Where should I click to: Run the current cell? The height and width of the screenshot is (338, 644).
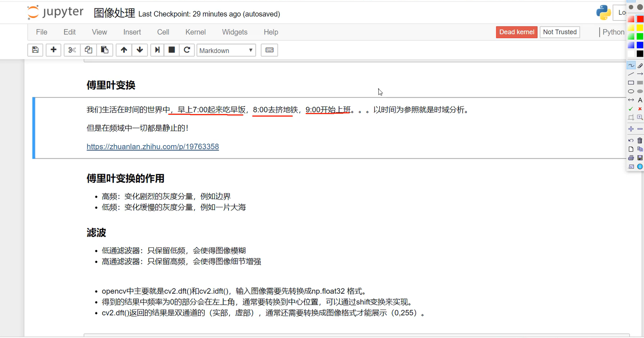(157, 50)
